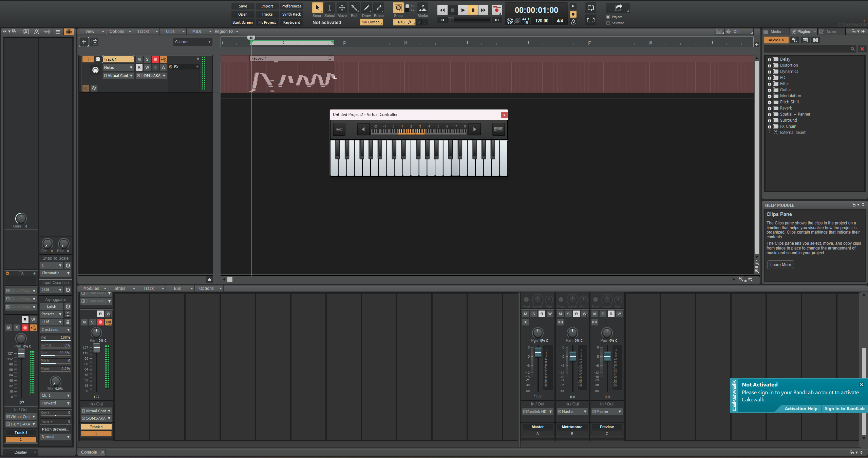The height and width of the screenshot is (458, 868).
Task: Click the arpeggiator Vel 100% slider
Action: [x=56, y=338]
